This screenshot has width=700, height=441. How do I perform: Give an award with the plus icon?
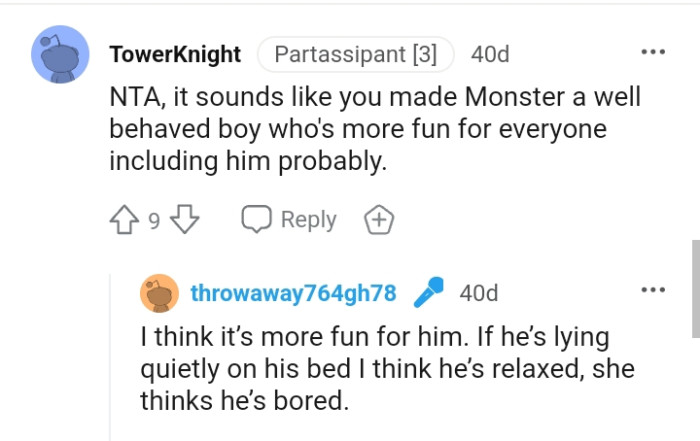coord(379,220)
